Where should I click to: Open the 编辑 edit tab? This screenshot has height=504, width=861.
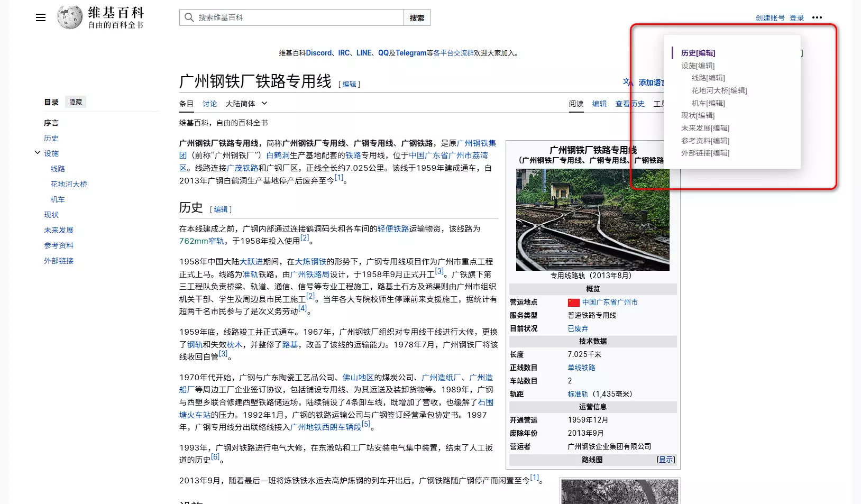(599, 104)
